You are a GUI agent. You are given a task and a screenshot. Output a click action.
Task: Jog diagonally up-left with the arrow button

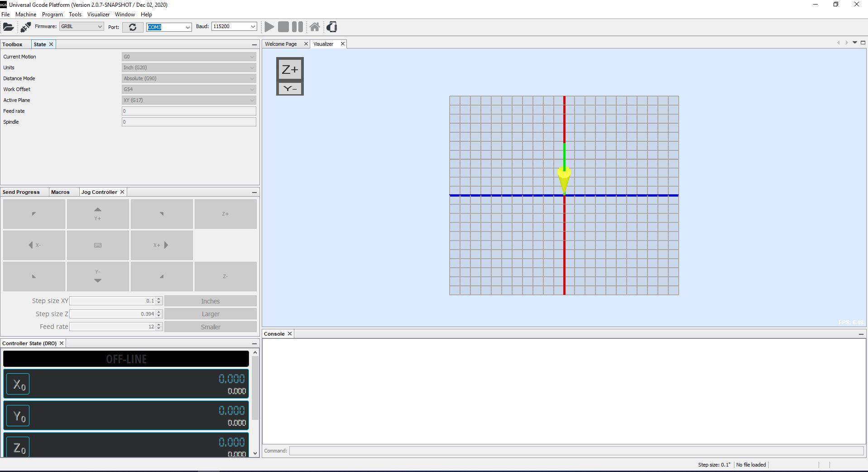point(34,214)
